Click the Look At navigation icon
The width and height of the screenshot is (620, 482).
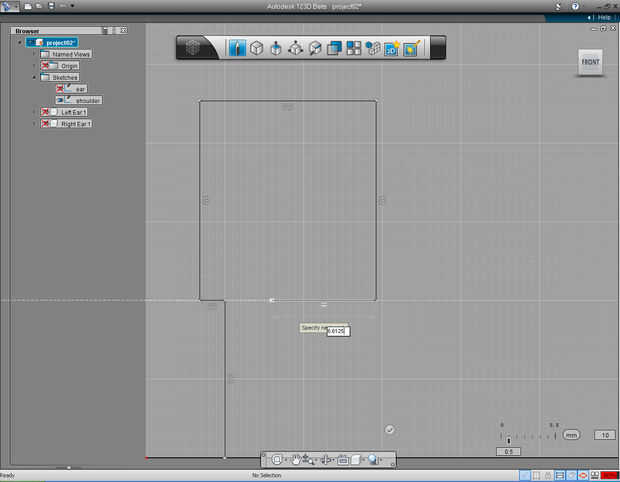pos(326,459)
